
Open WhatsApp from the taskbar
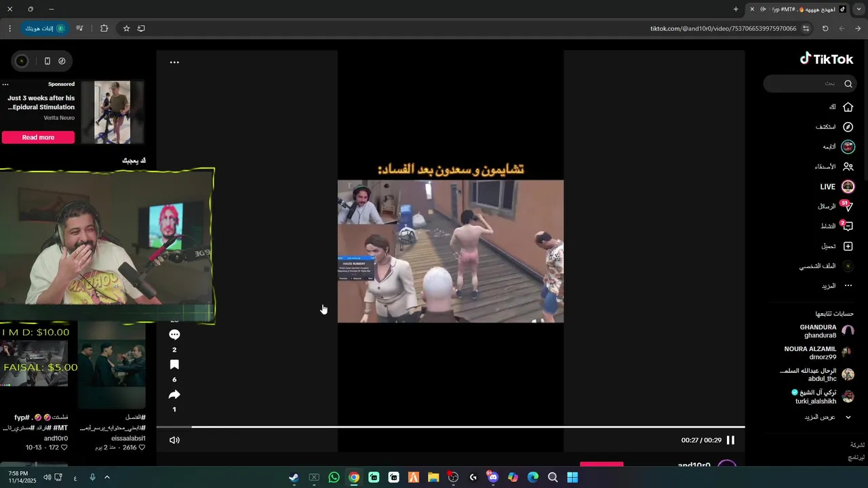click(x=334, y=477)
